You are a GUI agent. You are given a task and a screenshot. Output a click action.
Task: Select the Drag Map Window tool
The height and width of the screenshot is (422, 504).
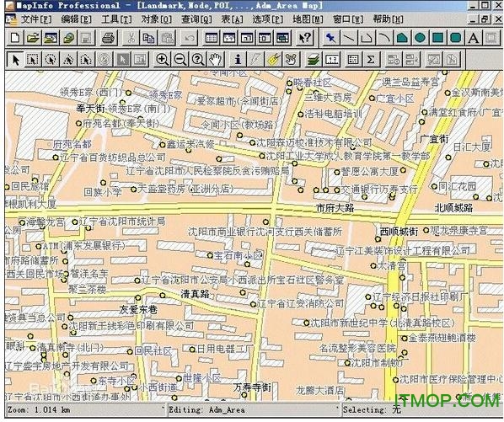click(292, 60)
